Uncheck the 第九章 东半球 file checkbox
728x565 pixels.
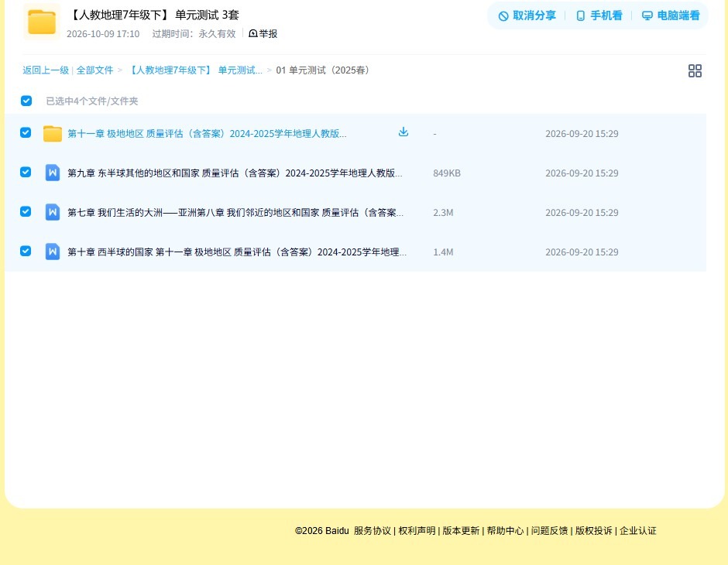(26, 172)
